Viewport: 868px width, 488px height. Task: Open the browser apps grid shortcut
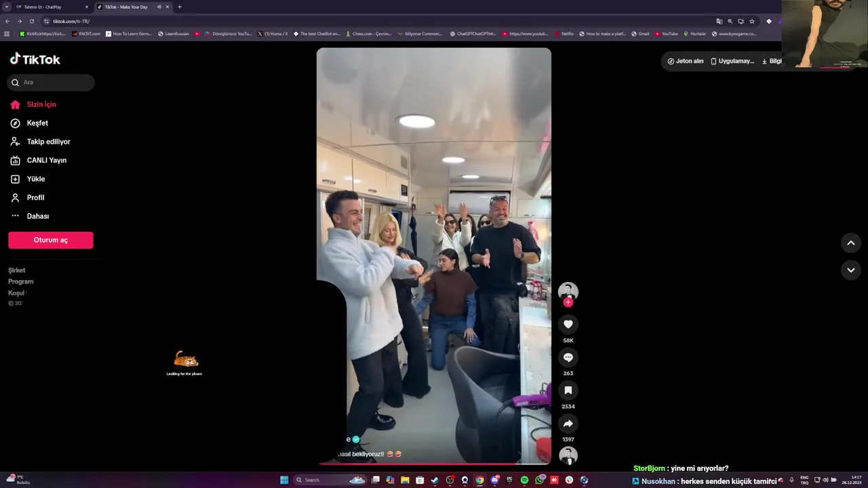tap(7, 33)
